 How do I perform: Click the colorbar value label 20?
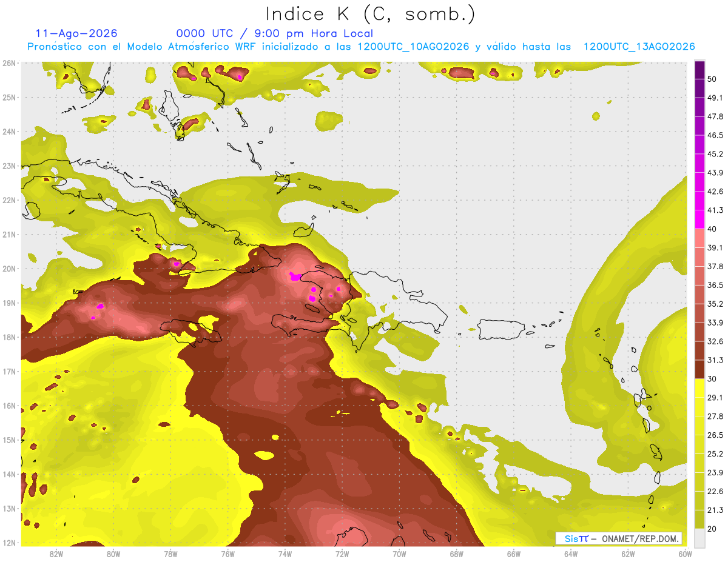pos(712,529)
